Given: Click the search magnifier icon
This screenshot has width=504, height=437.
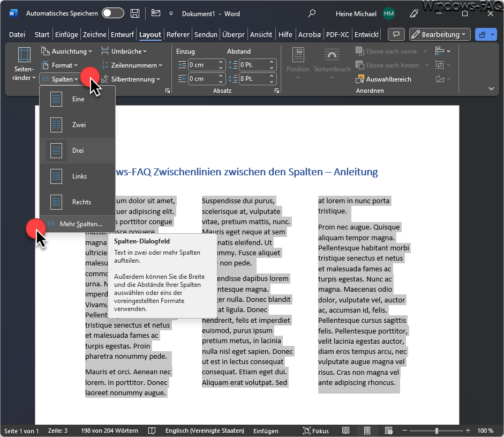Looking at the screenshot, I should click(x=312, y=13).
